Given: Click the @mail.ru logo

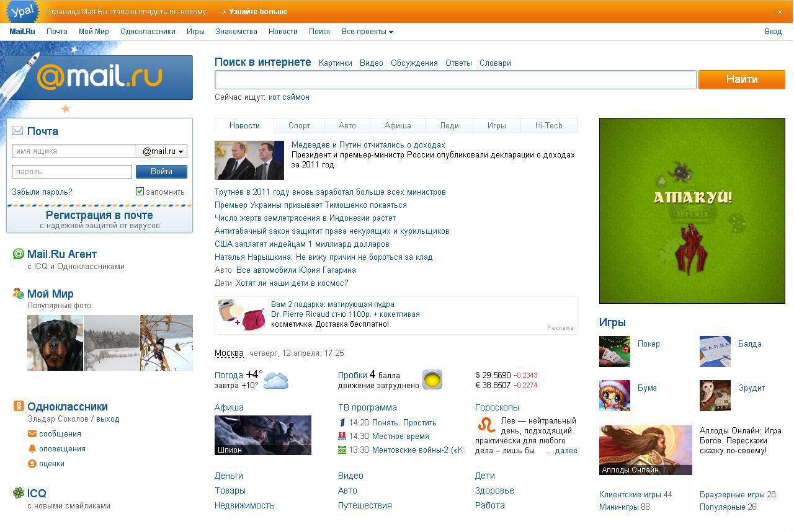Looking at the screenshot, I should tap(100, 77).
